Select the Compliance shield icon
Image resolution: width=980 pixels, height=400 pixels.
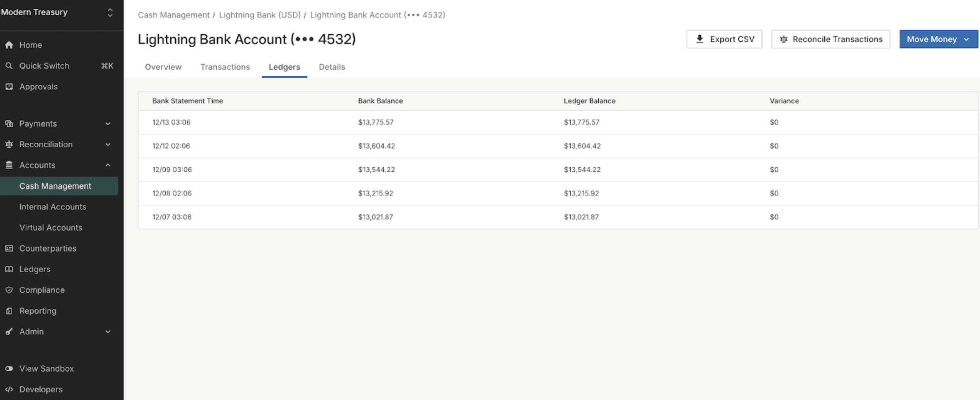[9, 290]
